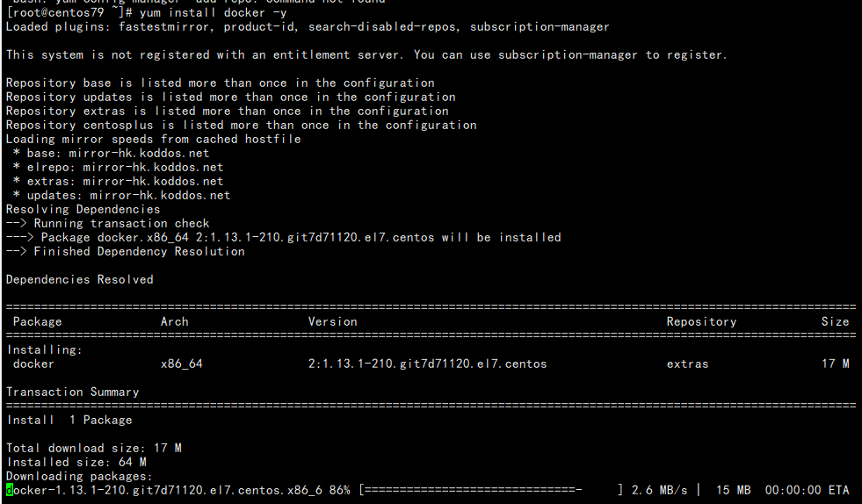Click the green terminal cursor block
This screenshot has height=504, width=862.
coord(10,490)
